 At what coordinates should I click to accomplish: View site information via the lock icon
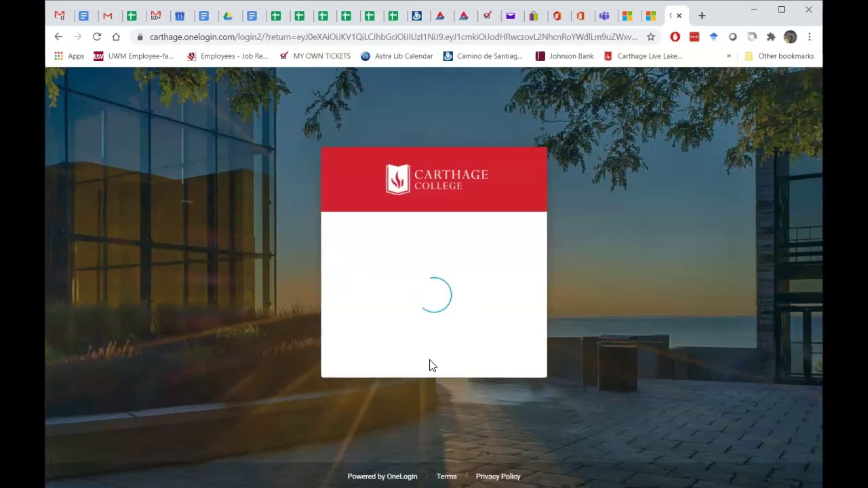pyautogui.click(x=140, y=37)
